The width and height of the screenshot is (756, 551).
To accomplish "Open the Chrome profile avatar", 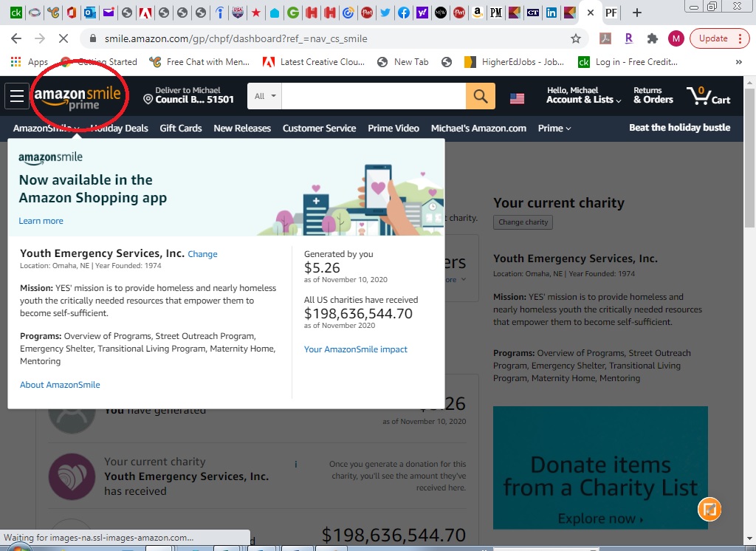I will [x=676, y=38].
